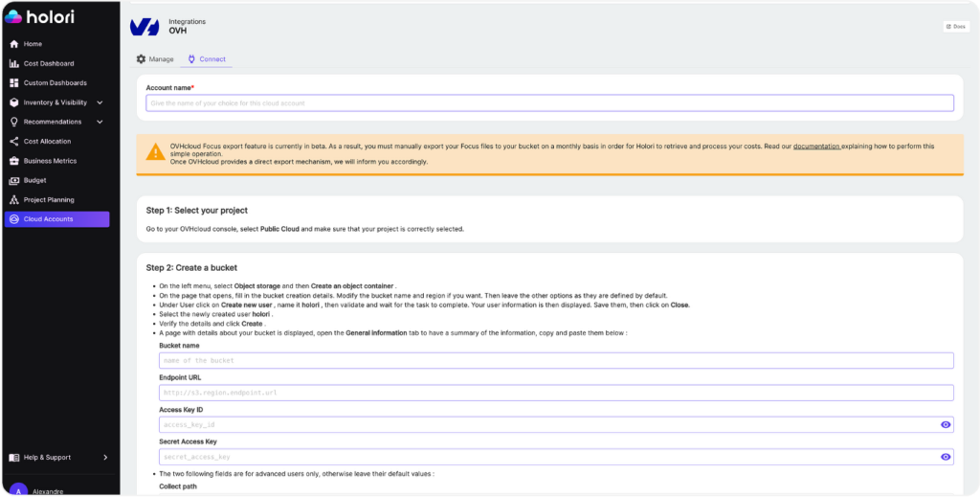The width and height of the screenshot is (980, 497).
Task: Select the Connect tab
Action: pos(207,59)
